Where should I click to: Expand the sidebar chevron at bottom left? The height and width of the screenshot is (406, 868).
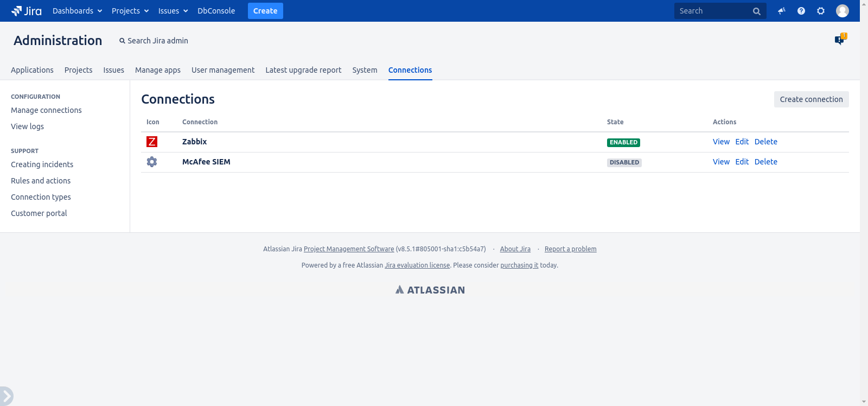[x=6, y=396]
